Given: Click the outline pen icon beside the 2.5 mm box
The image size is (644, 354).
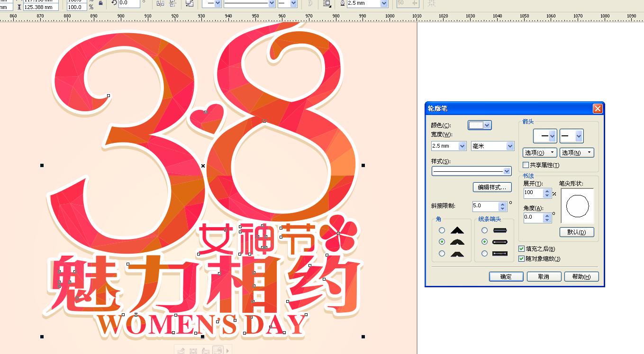Looking at the screenshot, I should [343, 4].
